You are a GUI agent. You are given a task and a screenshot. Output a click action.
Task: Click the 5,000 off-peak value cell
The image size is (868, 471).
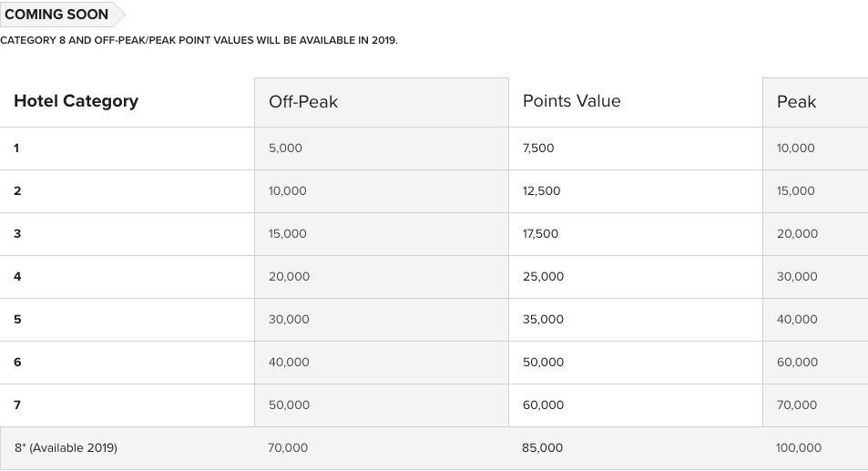pos(285,148)
